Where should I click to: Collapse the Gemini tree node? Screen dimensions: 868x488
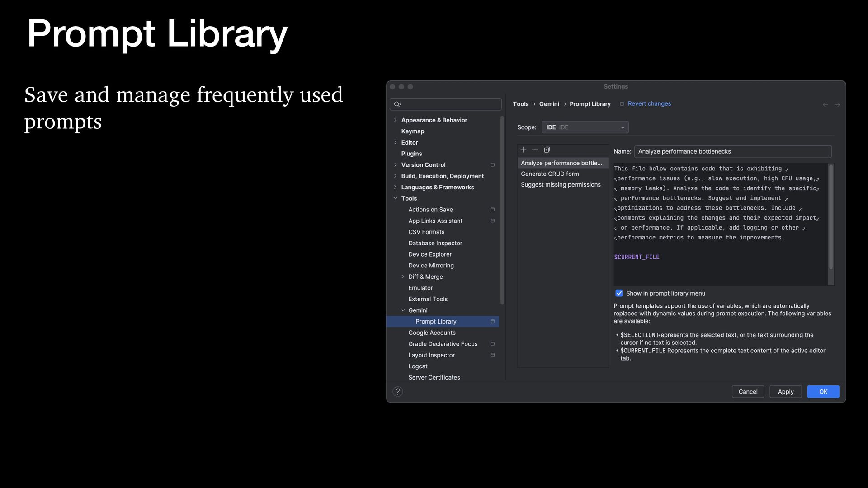pyautogui.click(x=403, y=310)
